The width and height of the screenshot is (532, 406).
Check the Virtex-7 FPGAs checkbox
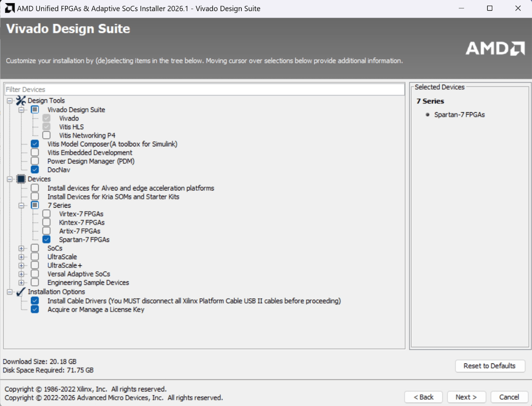coord(47,214)
